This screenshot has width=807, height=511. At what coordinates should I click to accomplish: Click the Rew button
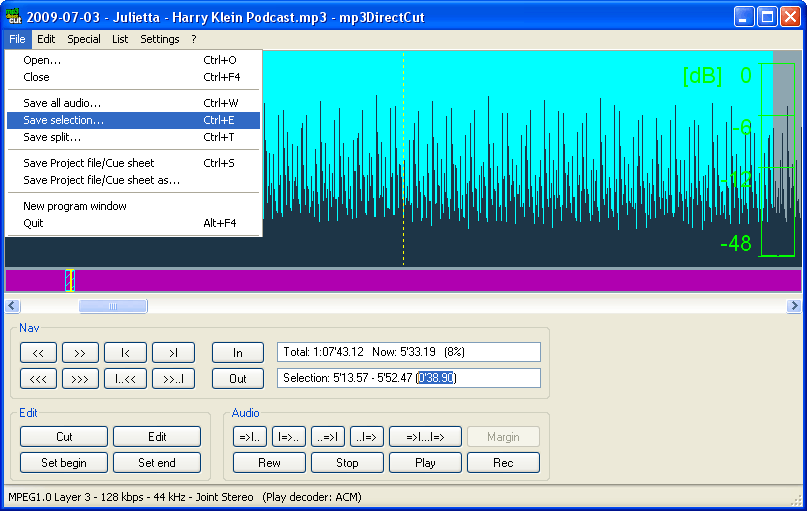[x=269, y=463]
